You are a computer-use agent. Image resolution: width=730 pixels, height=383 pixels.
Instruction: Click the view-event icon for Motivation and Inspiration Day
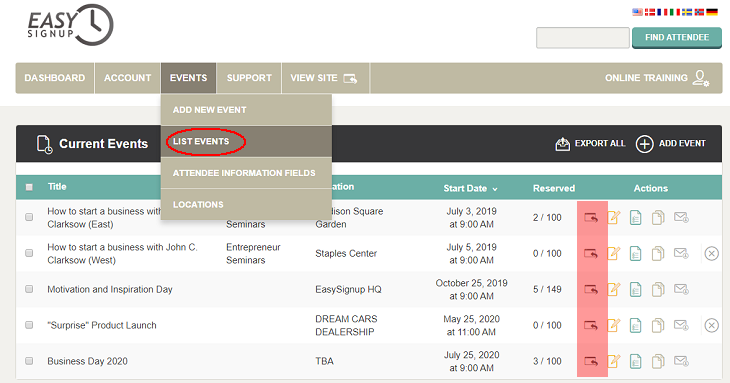coord(591,289)
